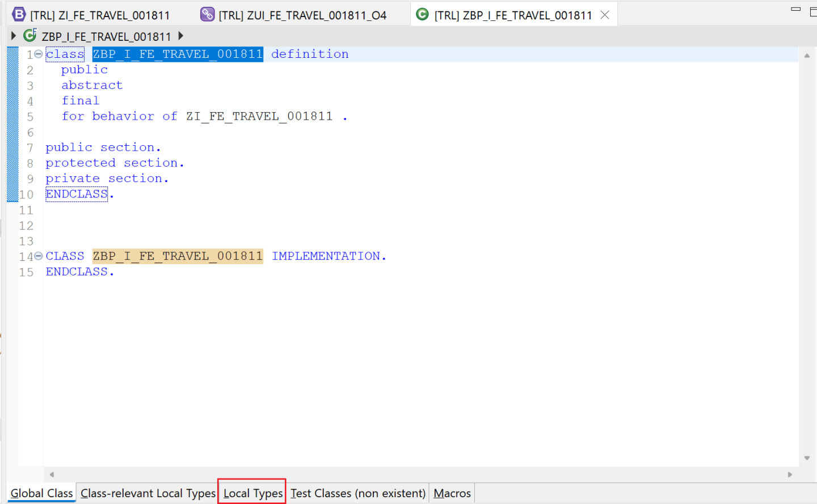Click the 'final' keyword on line 4
Viewport: 817px width, 504px height.
click(x=81, y=100)
